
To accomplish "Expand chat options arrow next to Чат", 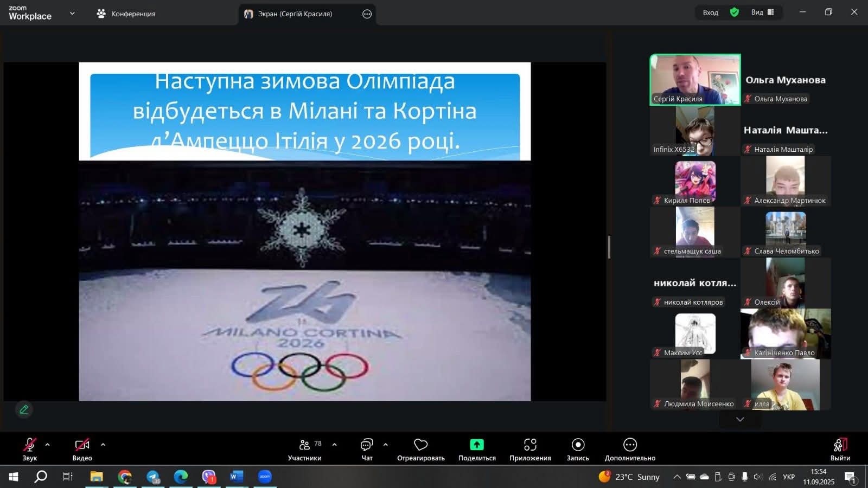I will coord(385,445).
